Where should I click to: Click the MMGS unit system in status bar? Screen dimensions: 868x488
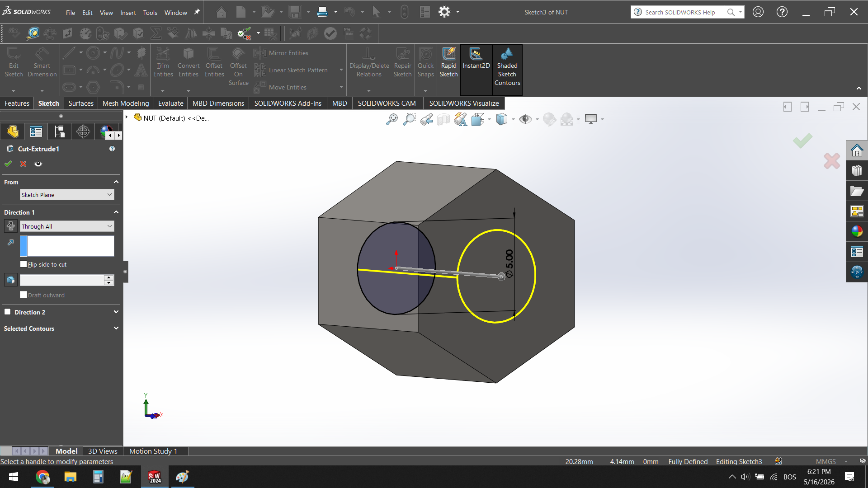point(826,461)
